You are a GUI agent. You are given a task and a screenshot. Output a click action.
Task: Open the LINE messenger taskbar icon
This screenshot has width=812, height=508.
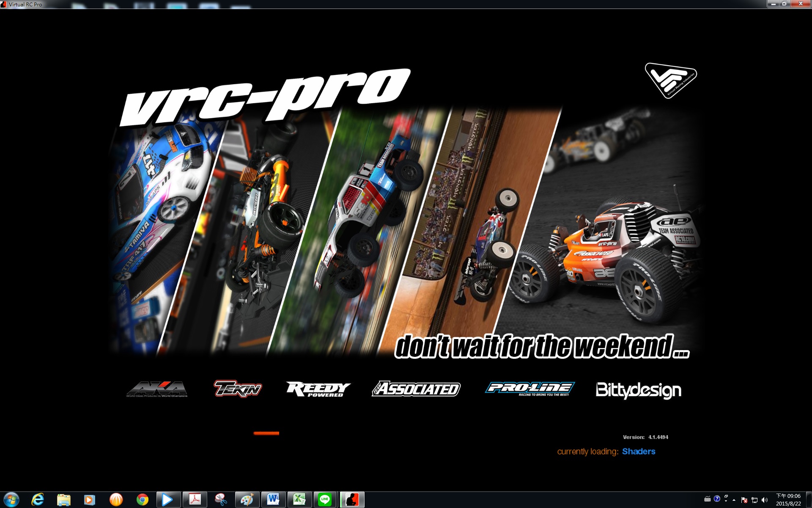[325, 500]
